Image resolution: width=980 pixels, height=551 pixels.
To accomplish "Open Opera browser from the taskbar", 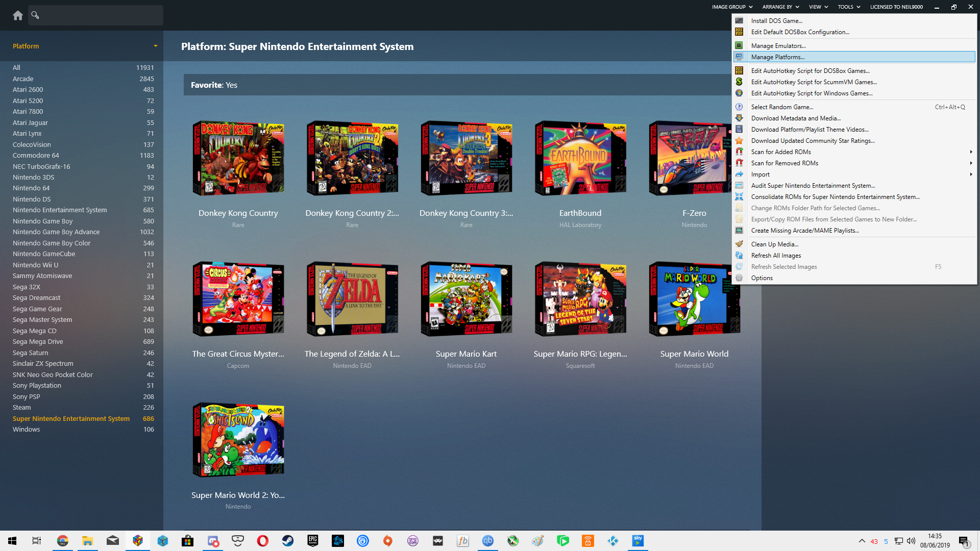I will [263, 541].
